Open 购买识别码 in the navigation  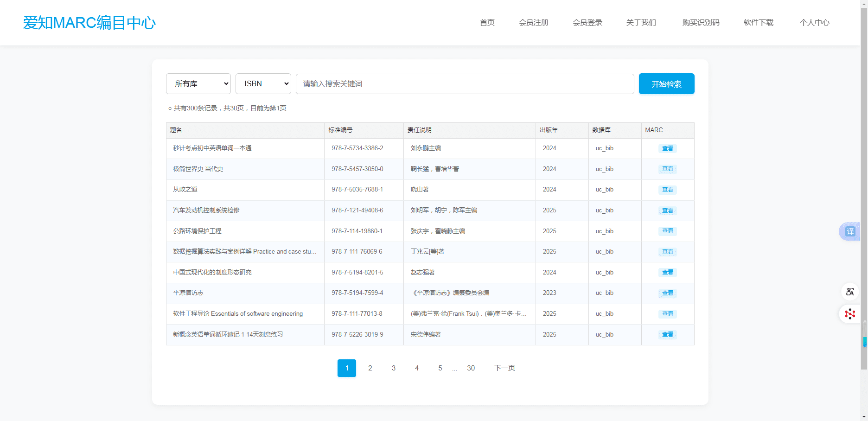click(x=701, y=23)
